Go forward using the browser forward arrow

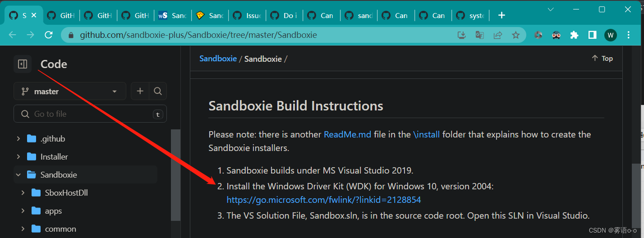(31, 35)
